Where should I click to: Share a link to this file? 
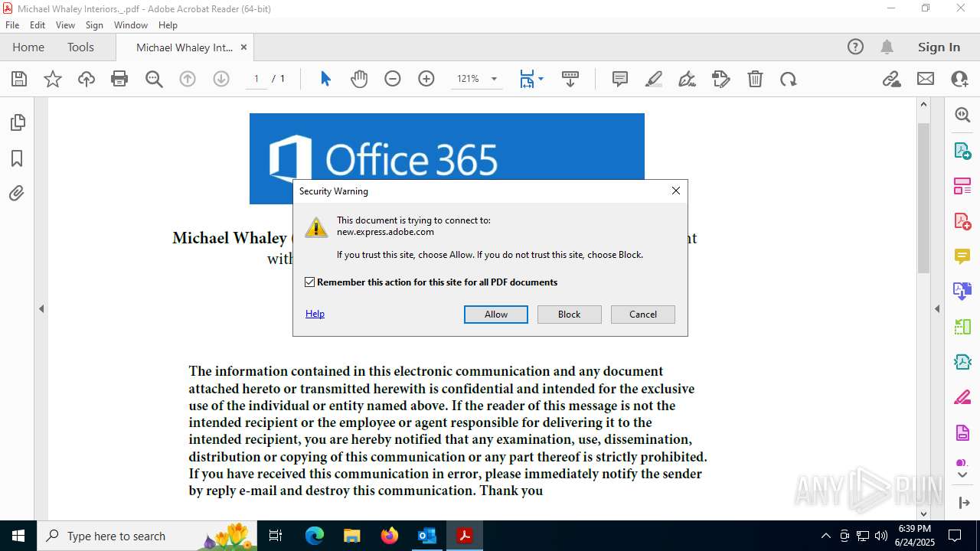(x=891, y=79)
